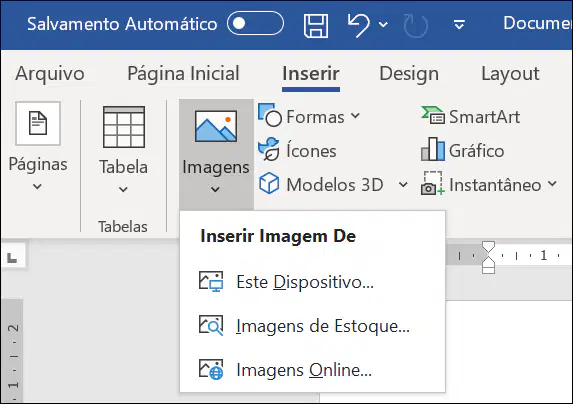Insert an Ícones graphic
This screenshot has height=404, width=573.
tap(297, 150)
